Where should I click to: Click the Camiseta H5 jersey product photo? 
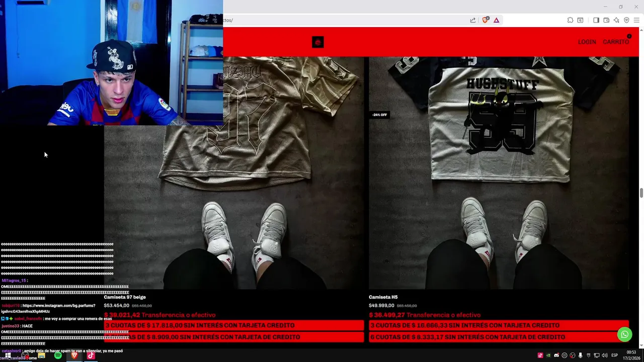499,173
